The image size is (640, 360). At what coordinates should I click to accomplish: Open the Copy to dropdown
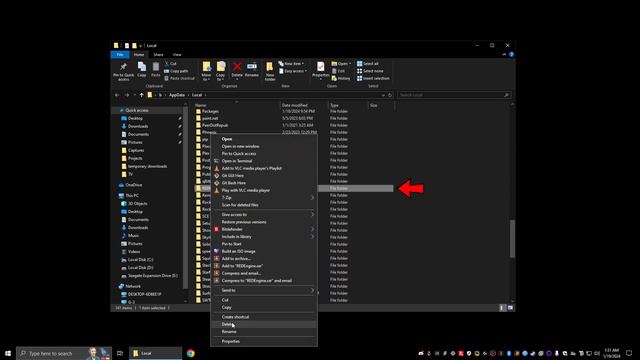(x=221, y=71)
